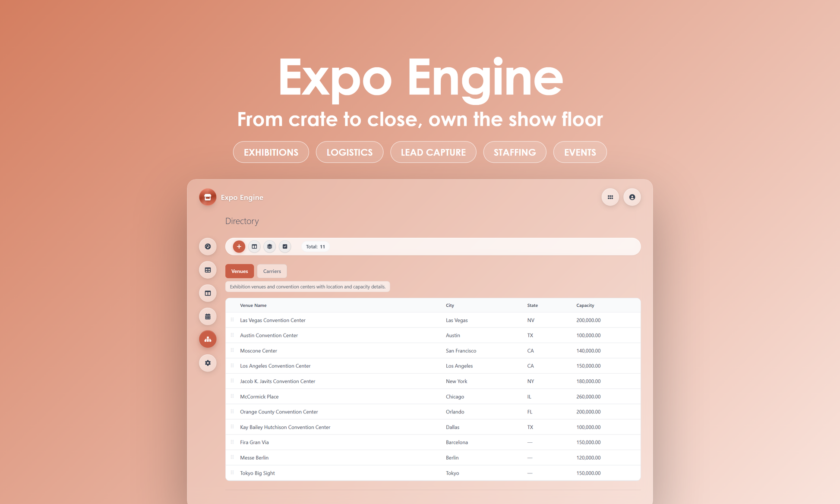Viewport: 840px width, 504px height.
Task: Open Moscone Center venue
Action: 259,351
